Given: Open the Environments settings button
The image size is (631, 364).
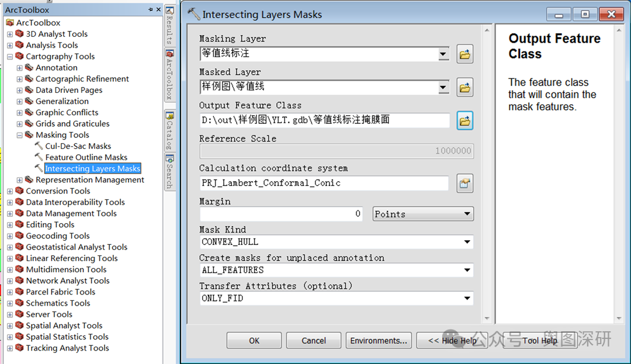Looking at the screenshot, I should coord(379,341).
